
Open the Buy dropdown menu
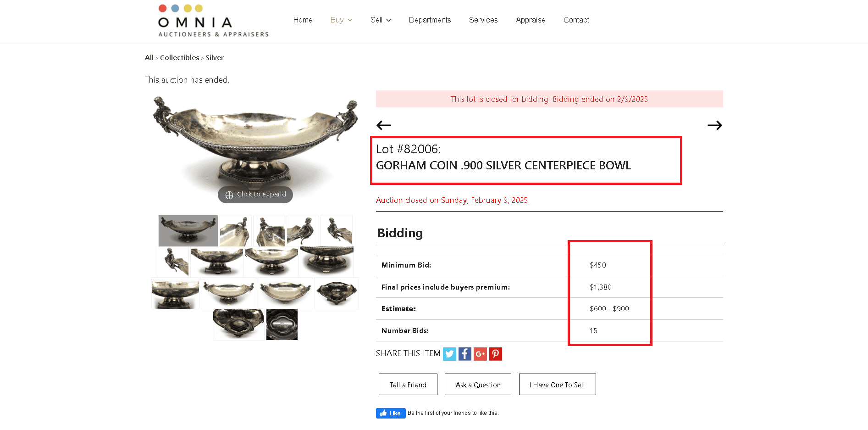tap(337, 20)
